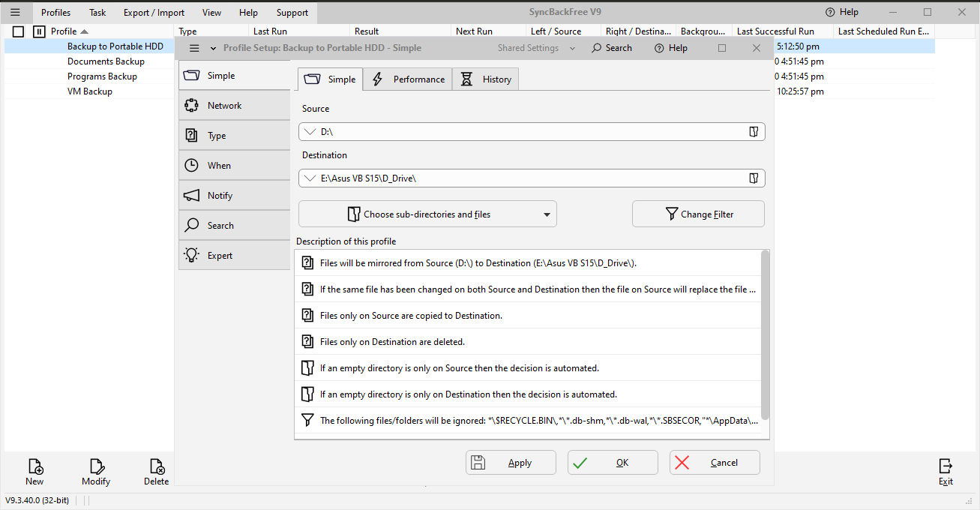
Task: Click the Apply button
Action: [511, 463]
